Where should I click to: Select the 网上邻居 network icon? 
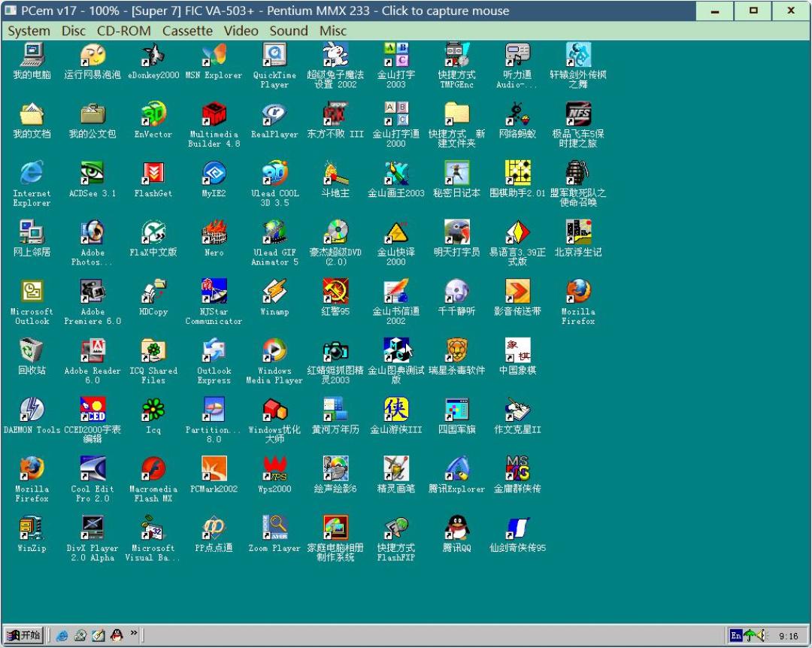pos(32,239)
